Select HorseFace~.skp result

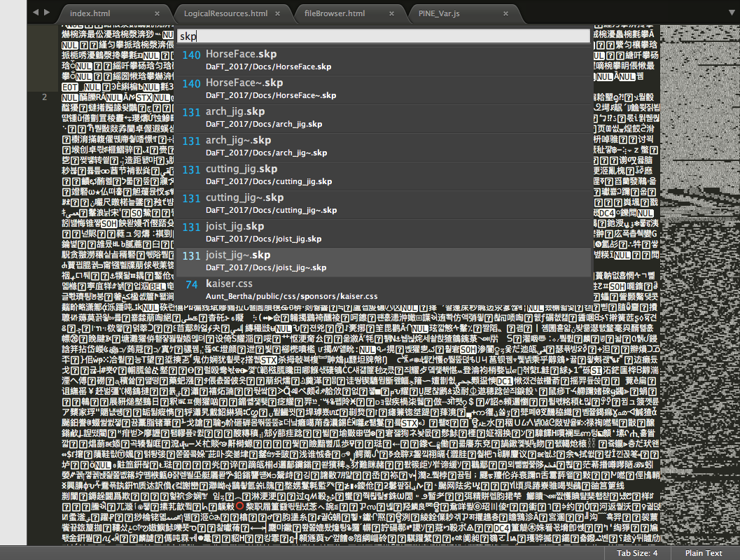(384, 89)
